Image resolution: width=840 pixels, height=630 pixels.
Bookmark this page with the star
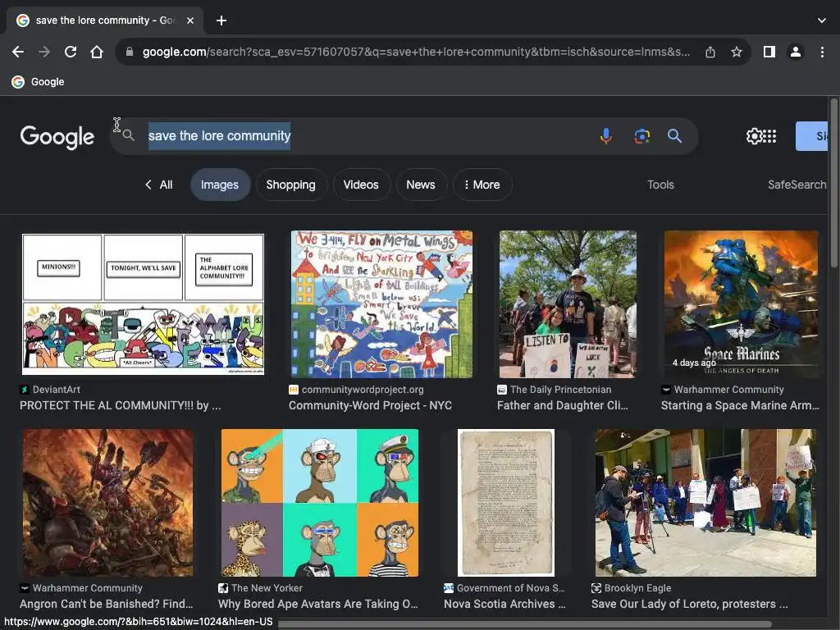click(737, 52)
